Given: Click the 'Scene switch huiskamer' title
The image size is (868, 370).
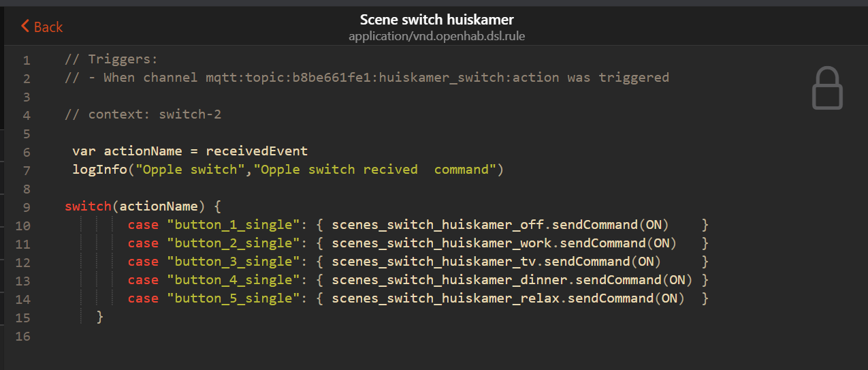Looking at the screenshot, I should (x=436, y=19).
